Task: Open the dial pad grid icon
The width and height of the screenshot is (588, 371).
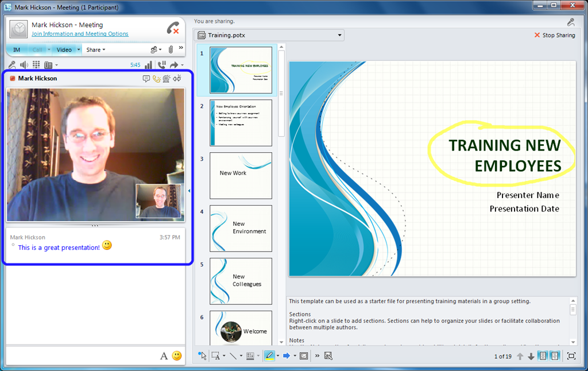Action: (36, 65)
